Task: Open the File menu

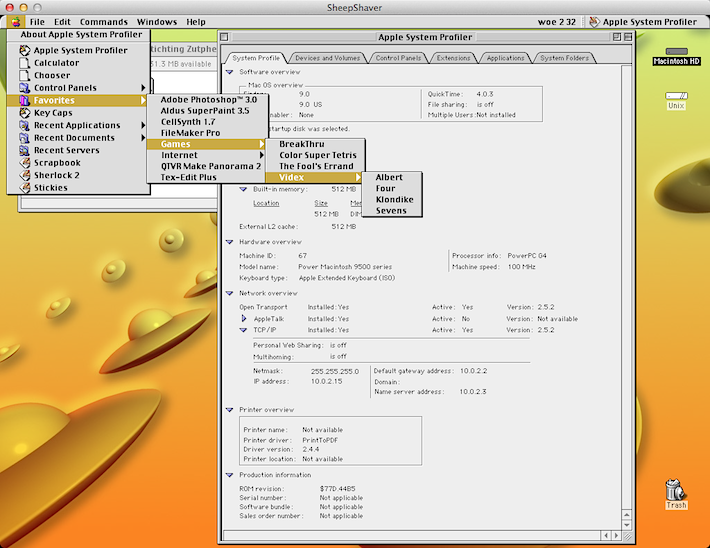Action: (37, 22)
